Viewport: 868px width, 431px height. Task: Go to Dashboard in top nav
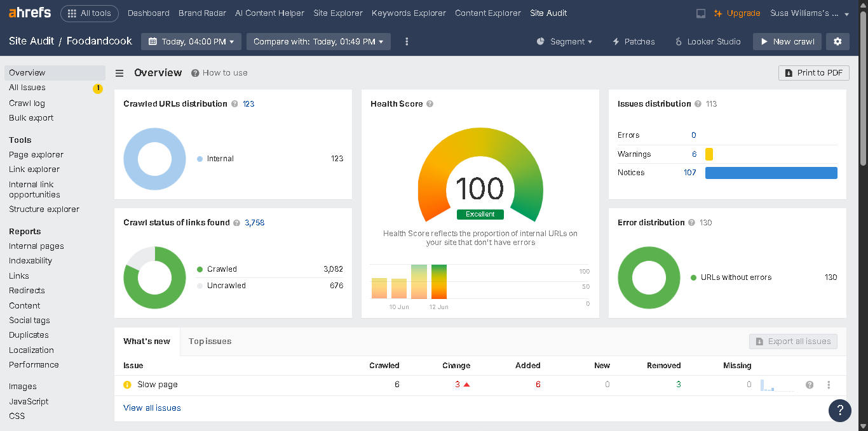(x=149, y=13)
